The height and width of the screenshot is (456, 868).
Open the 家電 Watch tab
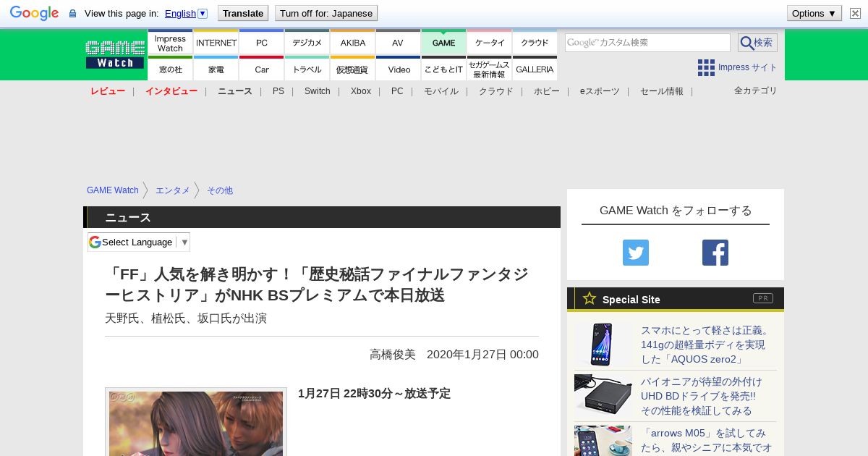coord(216,69)
